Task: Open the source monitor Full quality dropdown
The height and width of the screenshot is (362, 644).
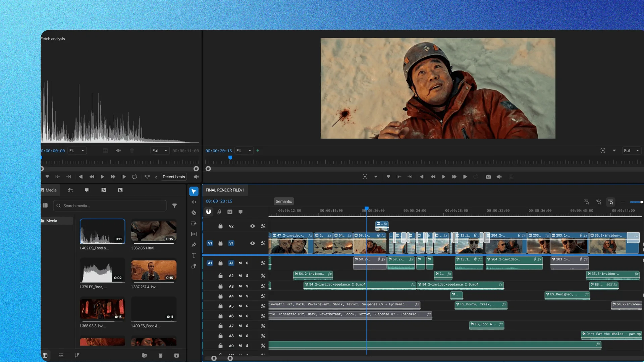Action: [160, 151]
